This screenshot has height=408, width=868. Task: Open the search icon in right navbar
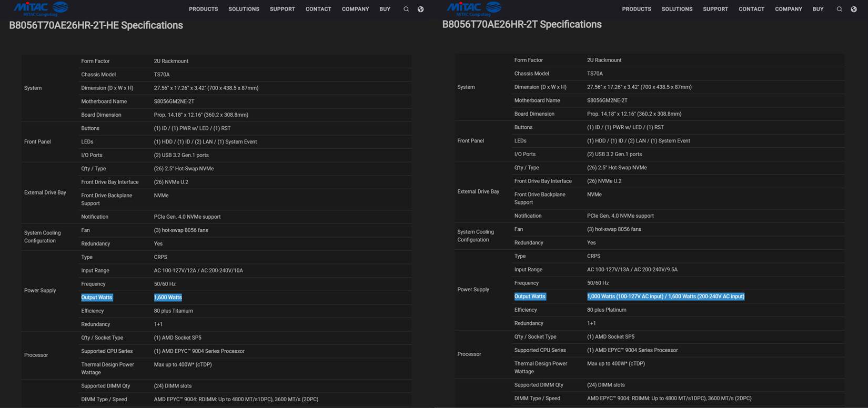[839, 9]
